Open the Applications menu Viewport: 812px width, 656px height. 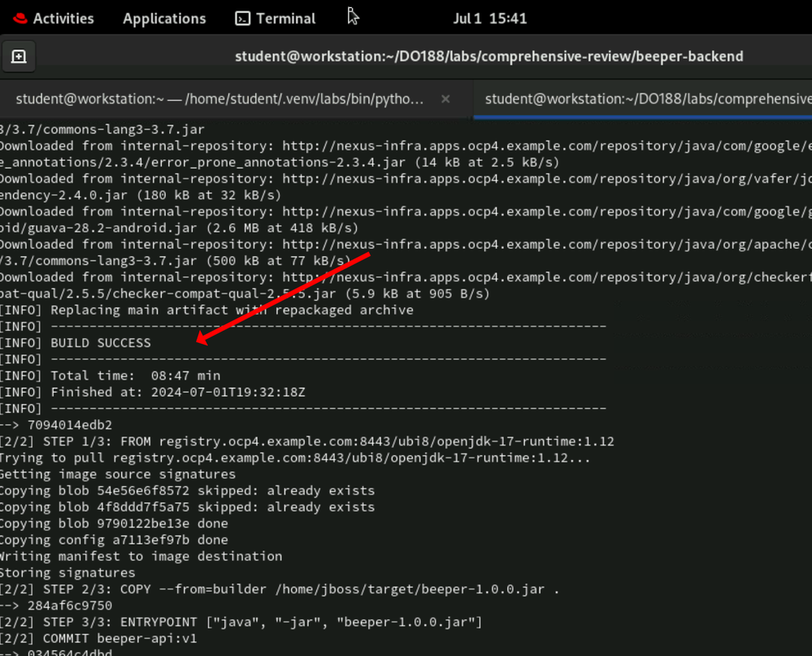click(x=164, y=18)
